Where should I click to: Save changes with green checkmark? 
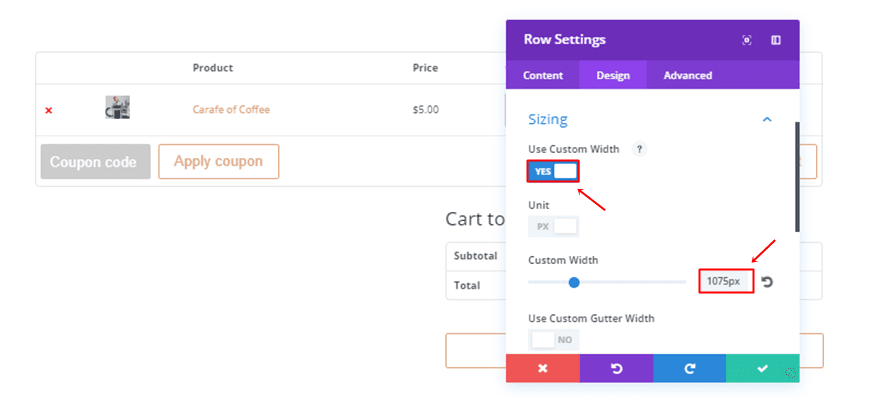click(x=762, y=368)
